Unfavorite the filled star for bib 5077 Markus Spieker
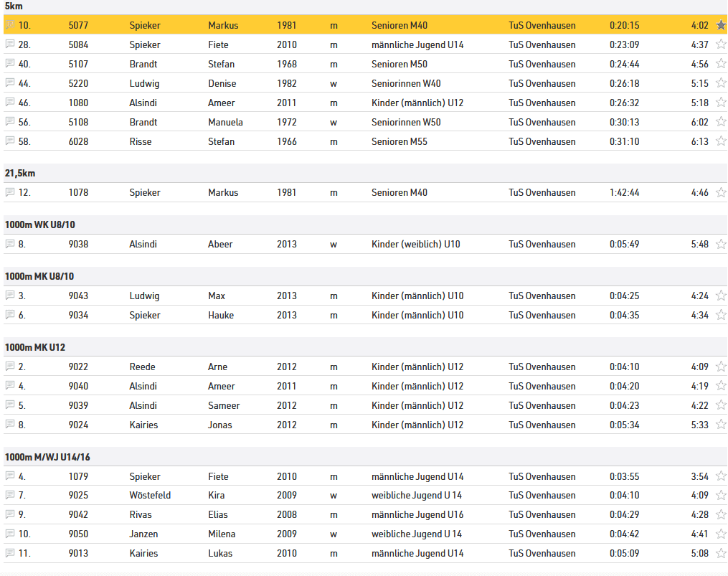The width and height of the screenshot is (728, 576). point(721,25)
